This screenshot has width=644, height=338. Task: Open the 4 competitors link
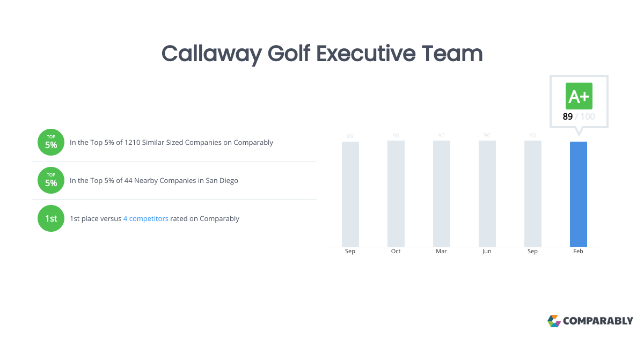(146, 219)
